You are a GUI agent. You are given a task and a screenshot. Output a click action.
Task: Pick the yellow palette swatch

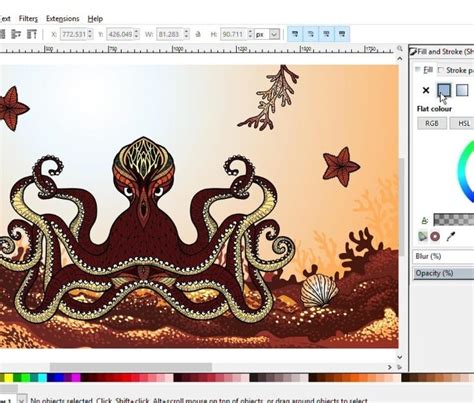click(8, 378)
